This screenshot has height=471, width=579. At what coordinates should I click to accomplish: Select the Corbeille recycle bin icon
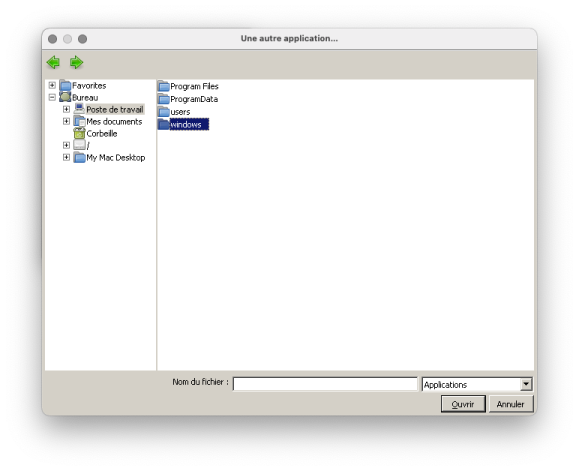point(79,133)
